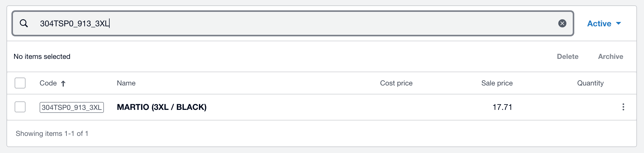
Task: Click the sort arrow beside Code
Action: tap(63, 84)
